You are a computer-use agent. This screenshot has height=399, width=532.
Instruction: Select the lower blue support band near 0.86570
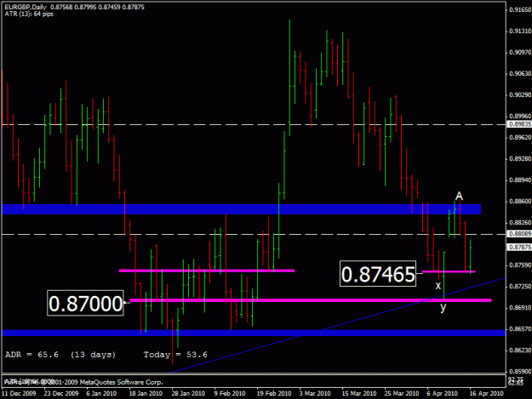coord(254,333)
